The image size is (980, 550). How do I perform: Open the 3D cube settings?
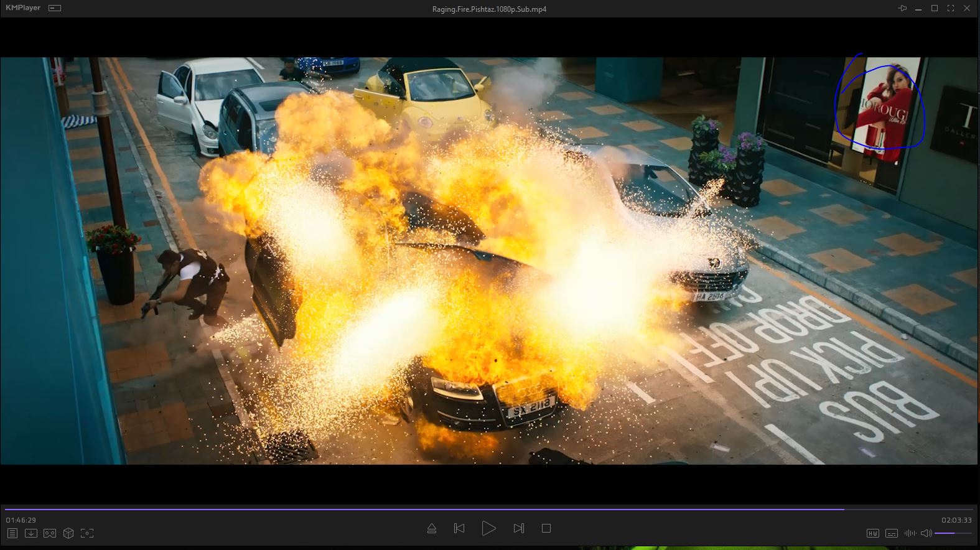point(68,533)
